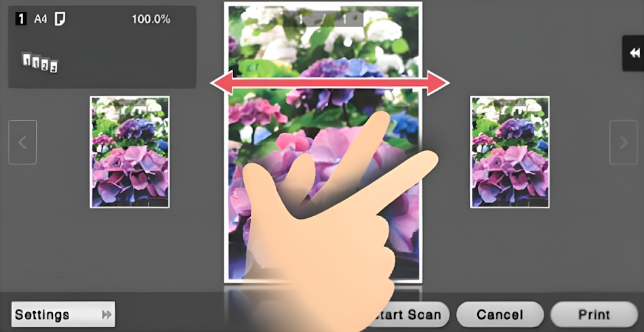Tap the collate pages stack icon
644x332 pixels.
coord(40,63)
